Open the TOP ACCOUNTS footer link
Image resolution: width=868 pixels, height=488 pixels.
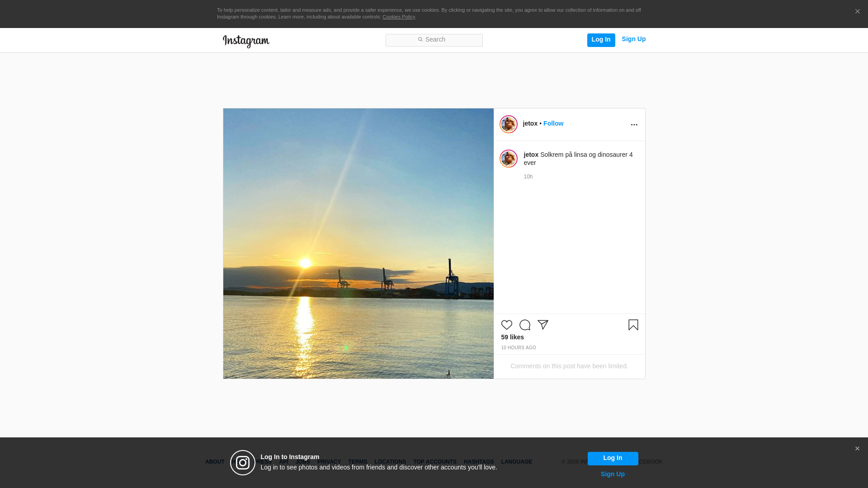pyautogui.click(x=435, y=462)
